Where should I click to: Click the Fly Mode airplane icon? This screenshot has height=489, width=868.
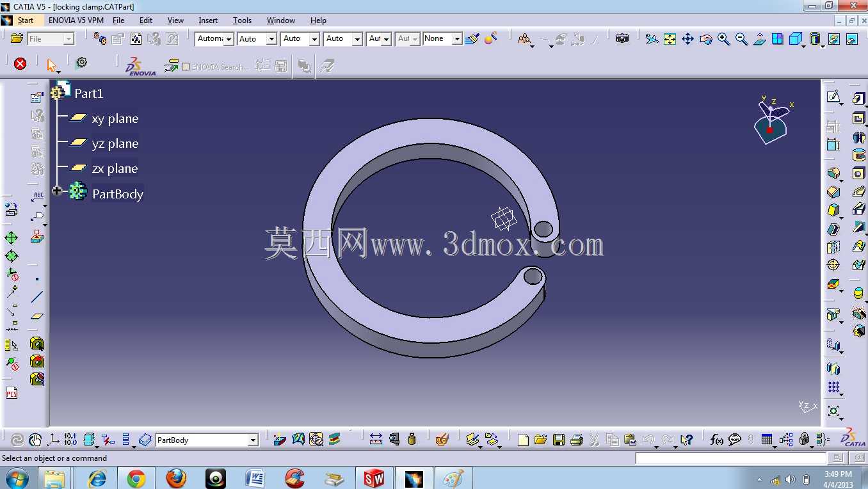click(652, 39)
